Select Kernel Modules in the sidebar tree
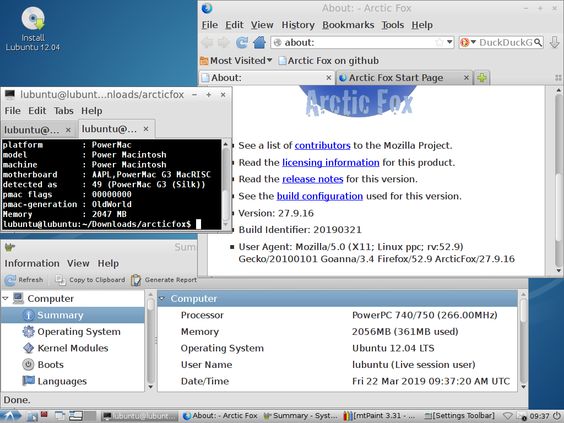 [x=73, y=348]
